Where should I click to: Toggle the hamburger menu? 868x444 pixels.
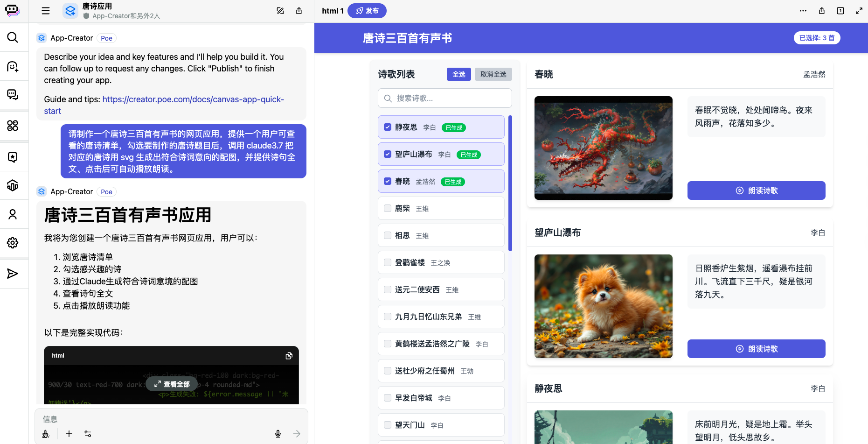point(46,11)
